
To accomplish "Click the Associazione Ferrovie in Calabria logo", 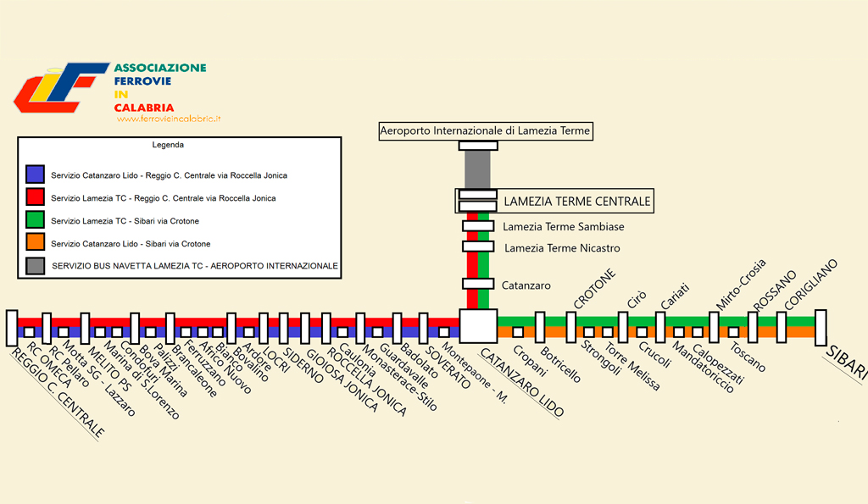I will click(x=110, y=91).
